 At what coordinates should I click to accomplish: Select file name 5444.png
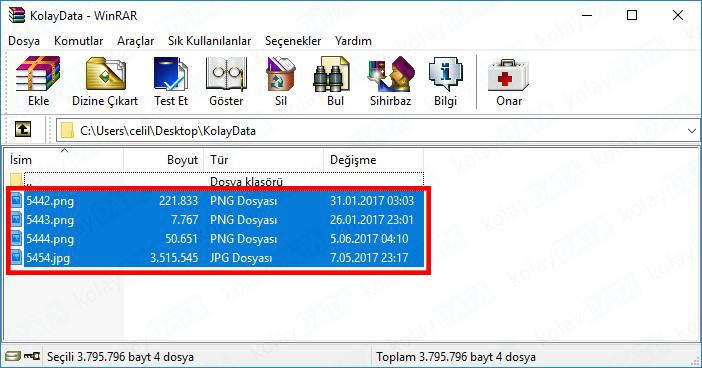pyautogui.click(x=50, y=239)
